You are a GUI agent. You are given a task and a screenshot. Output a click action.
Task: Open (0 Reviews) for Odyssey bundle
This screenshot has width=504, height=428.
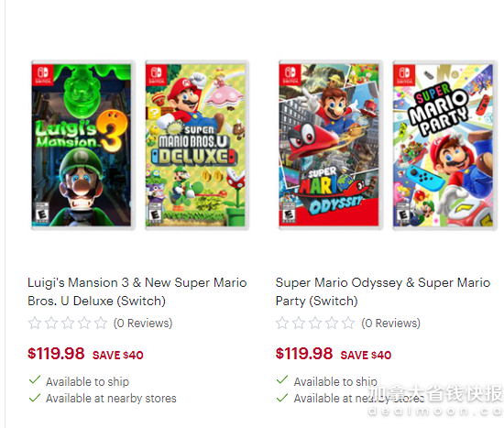[x=391, y=324]
